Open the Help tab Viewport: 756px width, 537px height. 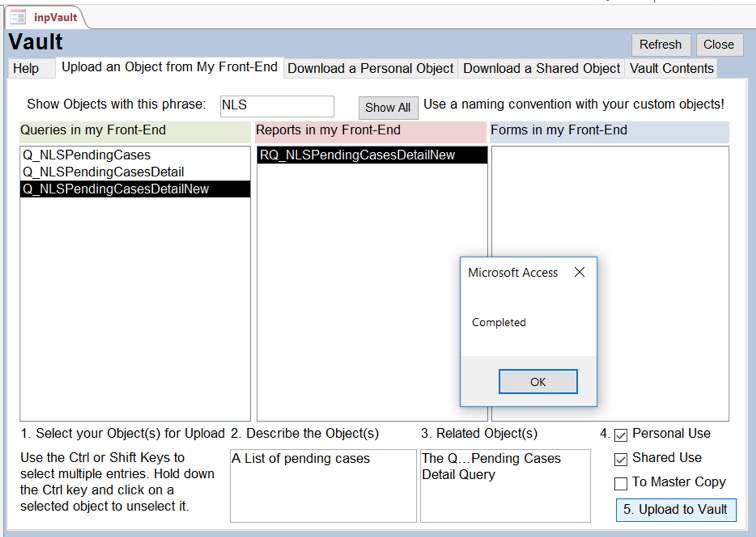point(26,68)
